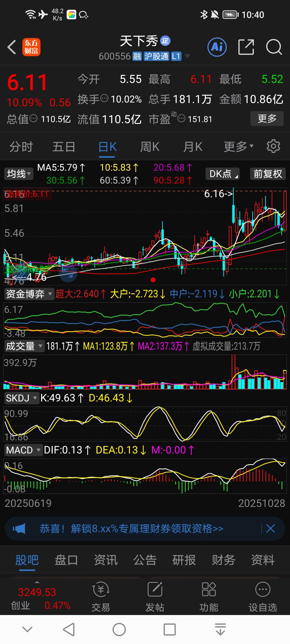Open the 发帖 post icon

pyautogui.click(x=155, y=597)
